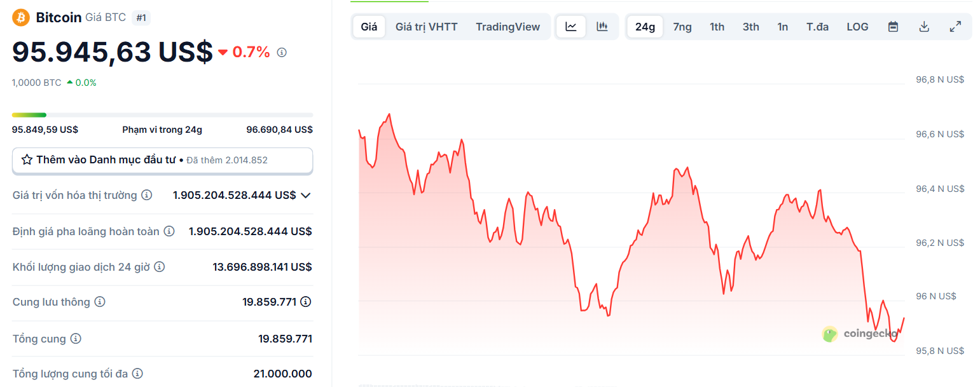Click the 24h price range bar
Viewport: 980px width, 387px height.
[163, 115]
